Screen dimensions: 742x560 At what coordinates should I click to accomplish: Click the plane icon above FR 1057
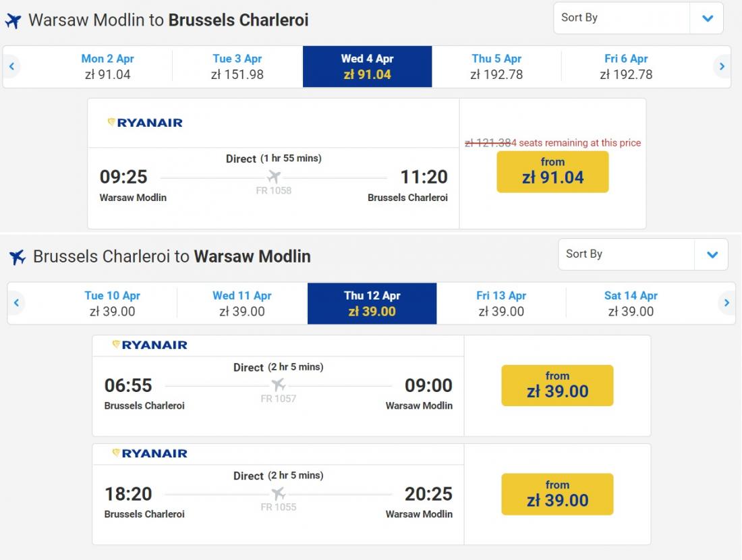[x=279, y=385]
